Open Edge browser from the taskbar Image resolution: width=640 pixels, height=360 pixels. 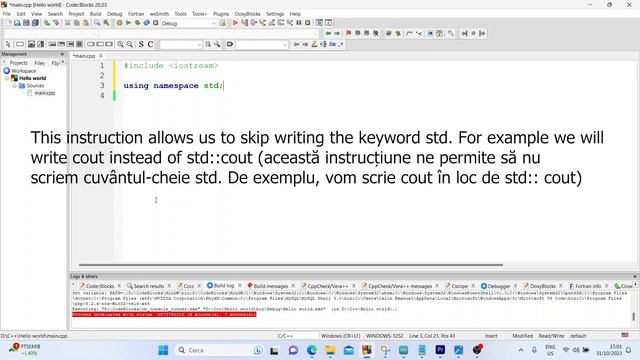pyautogui.click(x=312, y=350)
